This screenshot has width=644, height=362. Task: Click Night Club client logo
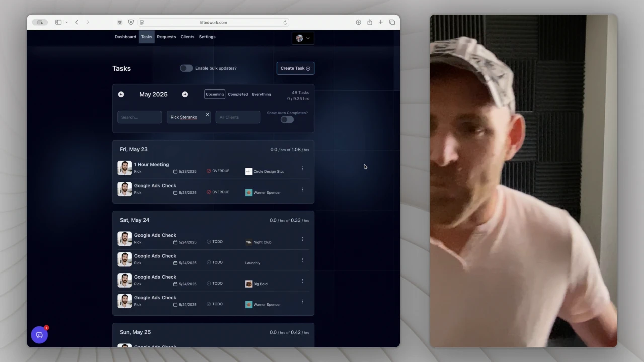[x=249, y=242]
